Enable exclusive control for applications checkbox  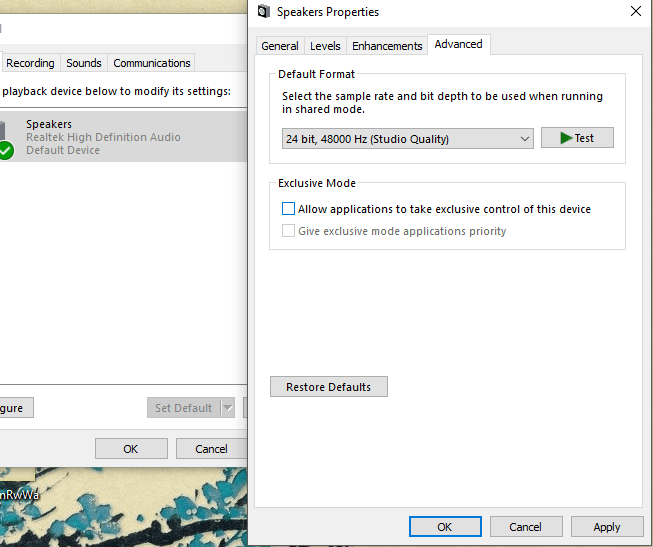[x=288, y=209]
